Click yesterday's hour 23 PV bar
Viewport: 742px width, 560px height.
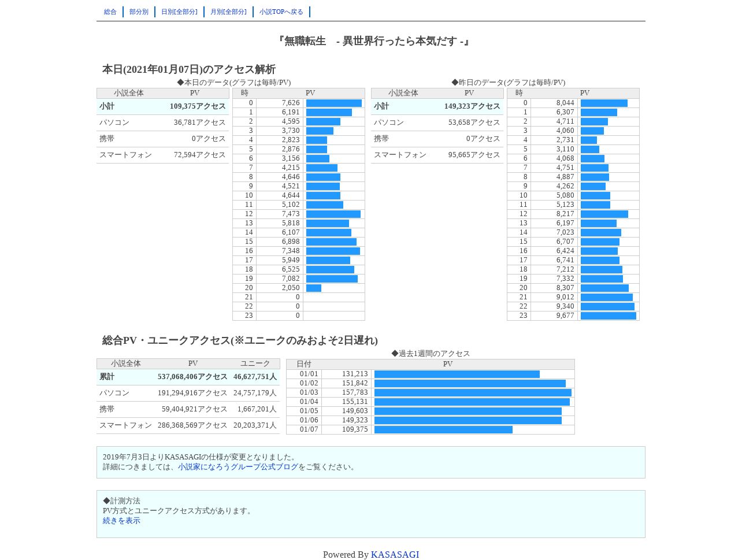[609, 316]
